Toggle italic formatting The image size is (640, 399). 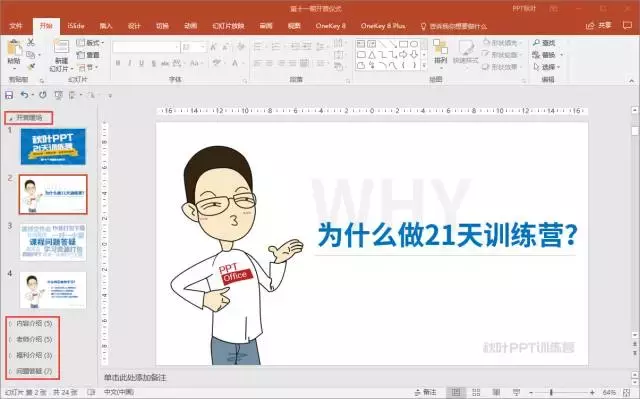tap(130, 63)
